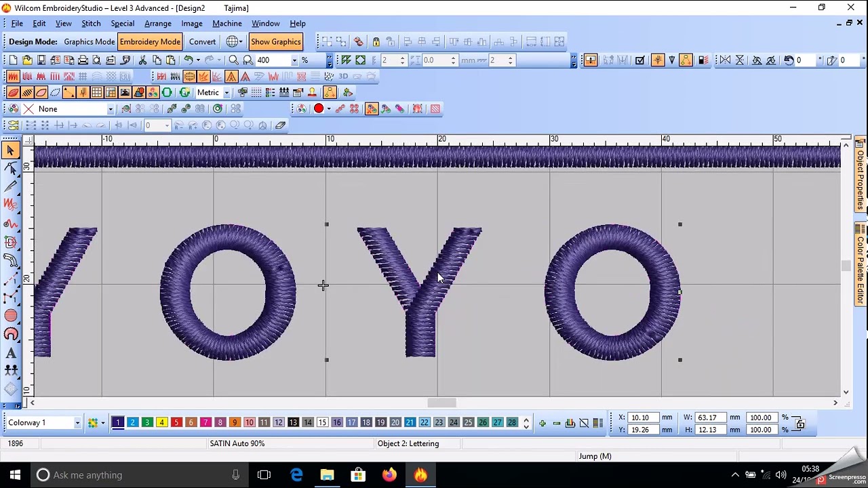The image size is (868, 488).
Task: Click the Convert button
Action: 203,42
